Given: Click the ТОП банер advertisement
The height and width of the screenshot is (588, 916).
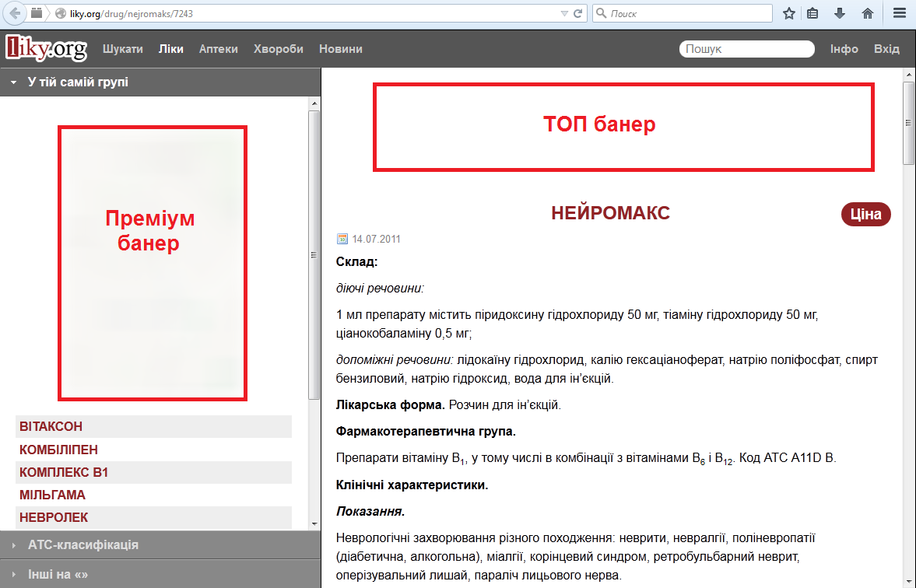Looking at the screenshot, I should click(x=623, y=128).
